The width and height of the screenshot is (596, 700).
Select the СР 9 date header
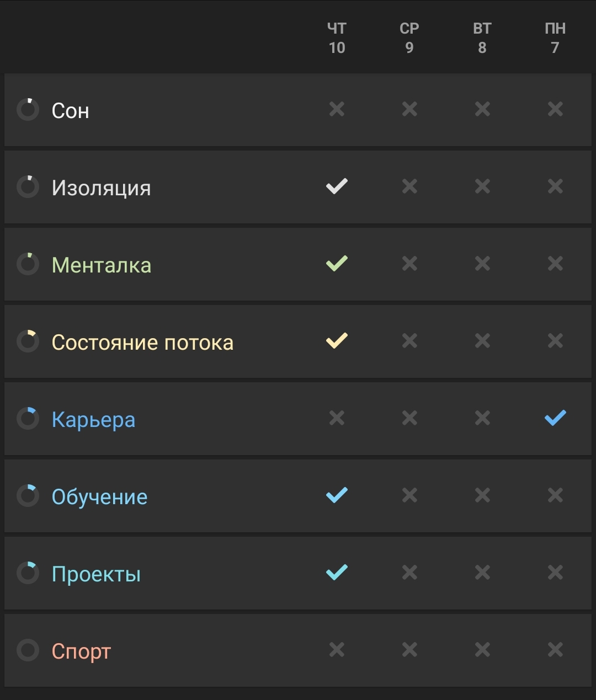[x=409, y=38]
